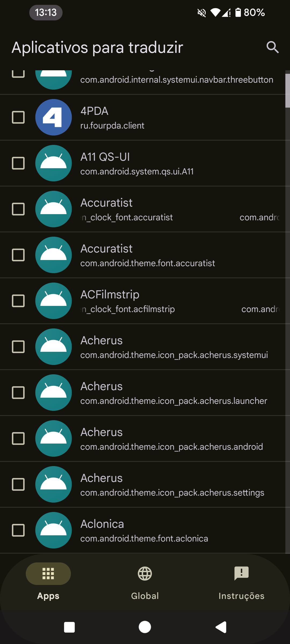Tap the 4PDA app icon

tap(53, 118)
